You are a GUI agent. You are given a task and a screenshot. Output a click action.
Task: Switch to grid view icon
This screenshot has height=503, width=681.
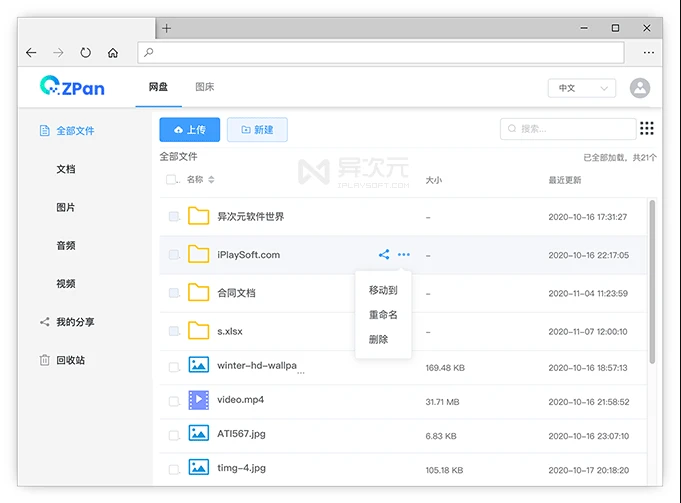647,128
